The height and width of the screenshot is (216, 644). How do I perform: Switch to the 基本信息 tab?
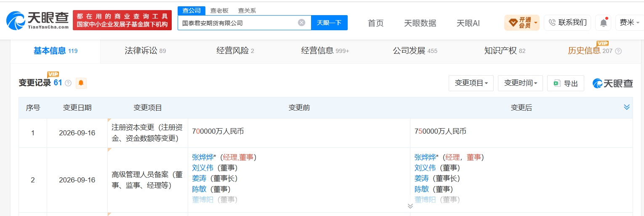click(56, 51)
